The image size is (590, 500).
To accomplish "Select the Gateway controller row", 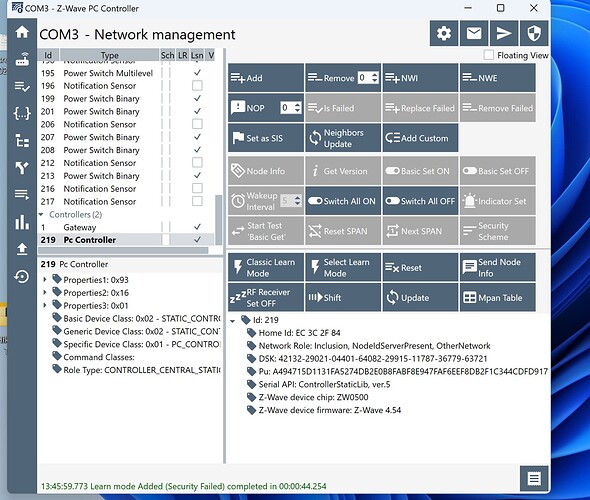I will [x=126, y=227].
